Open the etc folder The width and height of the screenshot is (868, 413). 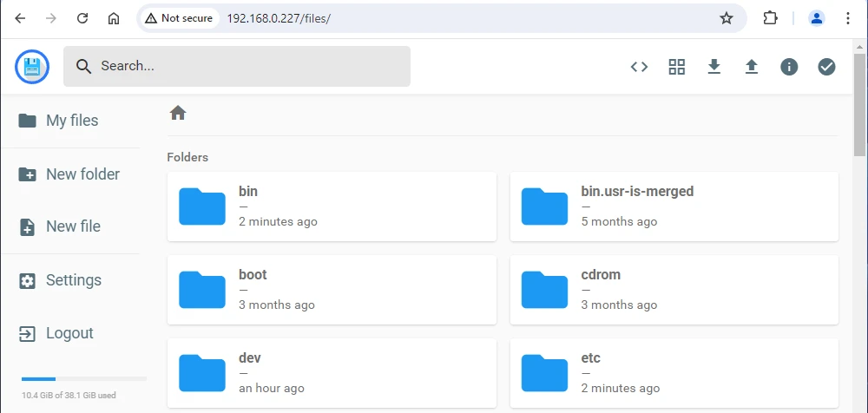click(674, 373)
